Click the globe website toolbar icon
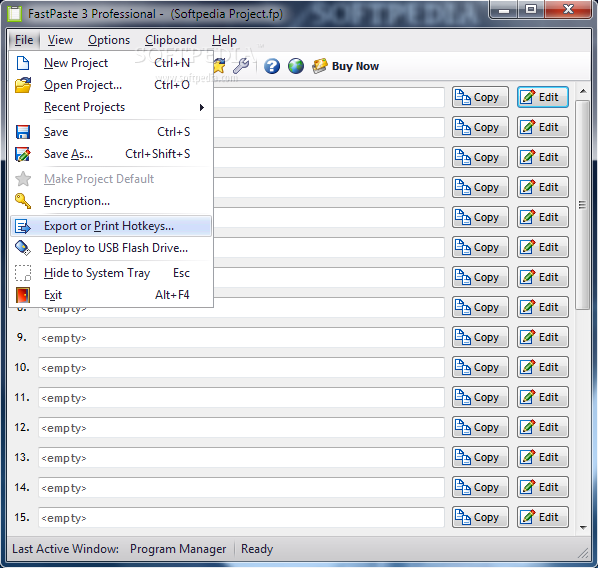 pyautogui.click(x=296, y=66)
